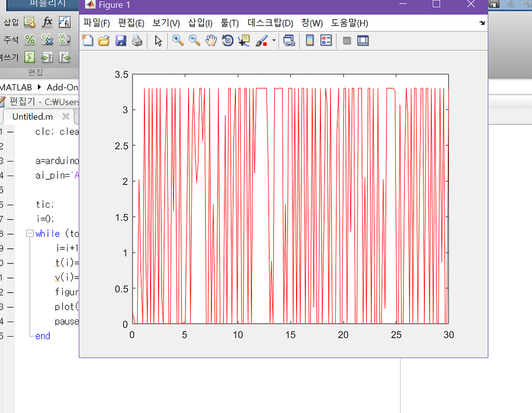Enable the Rotate 3D tool
The height and width of the screenshot is (413, 532).
point(228,41)
